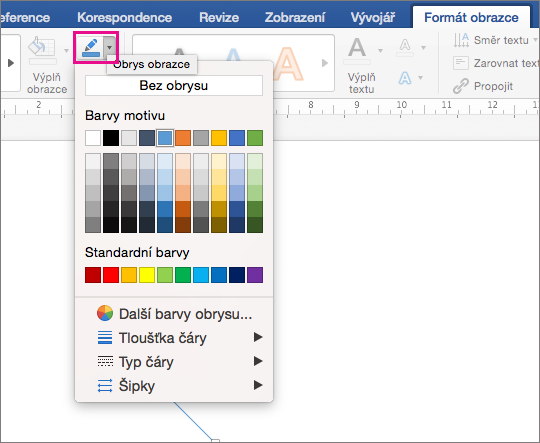
Task: Click the Propojit chain link icon
Action: click(460, 86)
